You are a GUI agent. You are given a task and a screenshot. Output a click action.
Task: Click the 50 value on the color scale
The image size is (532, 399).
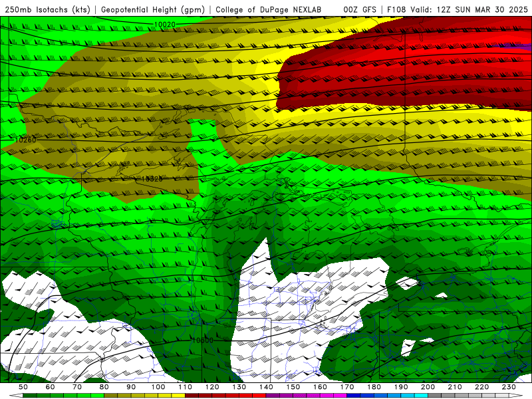[23, 387]
